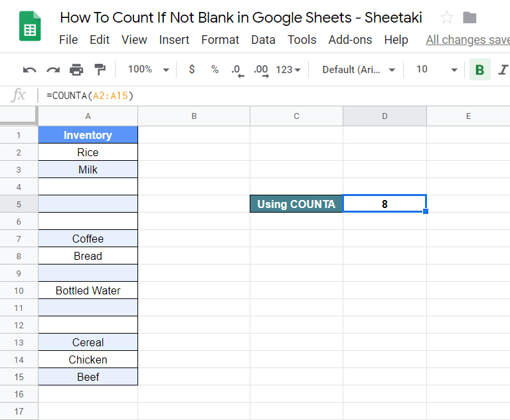Screen dimensions: 510x420
Task: Select the Milk cell
Action: (88, 169)
